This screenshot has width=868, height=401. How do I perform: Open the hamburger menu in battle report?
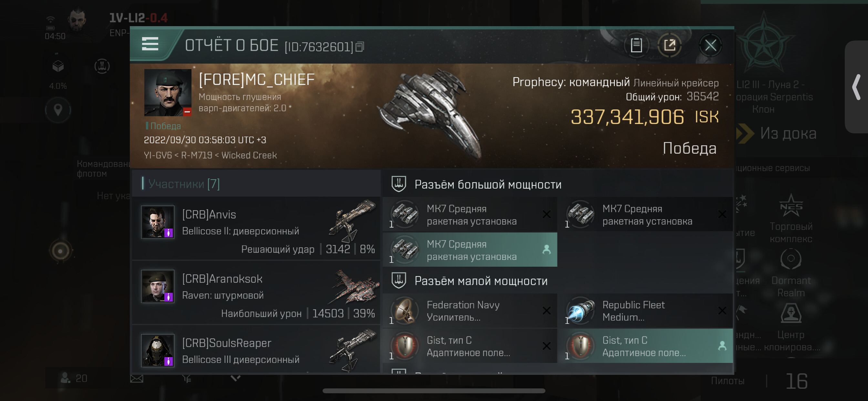(x=150, y=44)
